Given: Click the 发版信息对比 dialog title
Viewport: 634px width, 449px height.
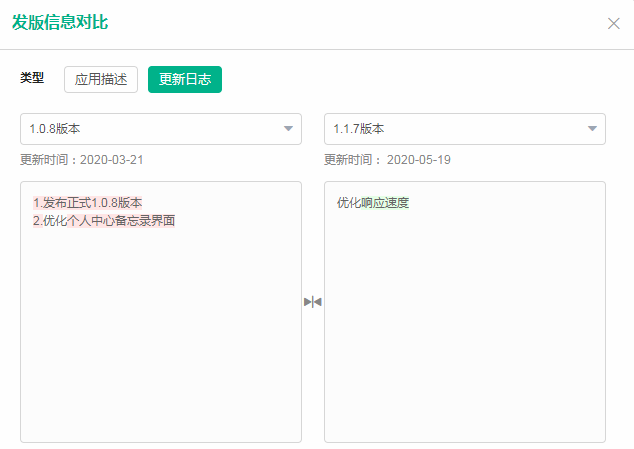Looking at the screenshot, I should [60, 23].
